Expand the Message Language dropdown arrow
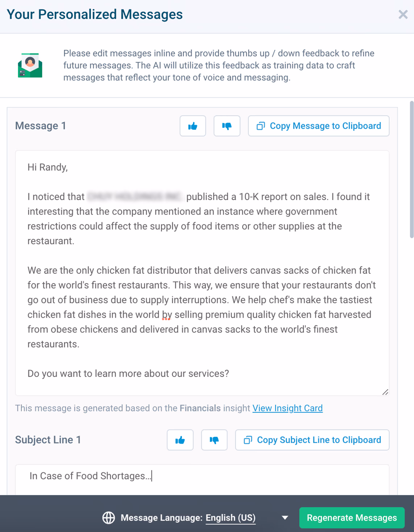Viewport: 414px width, 532px height. pyautogui.click(x=285, y=518)
